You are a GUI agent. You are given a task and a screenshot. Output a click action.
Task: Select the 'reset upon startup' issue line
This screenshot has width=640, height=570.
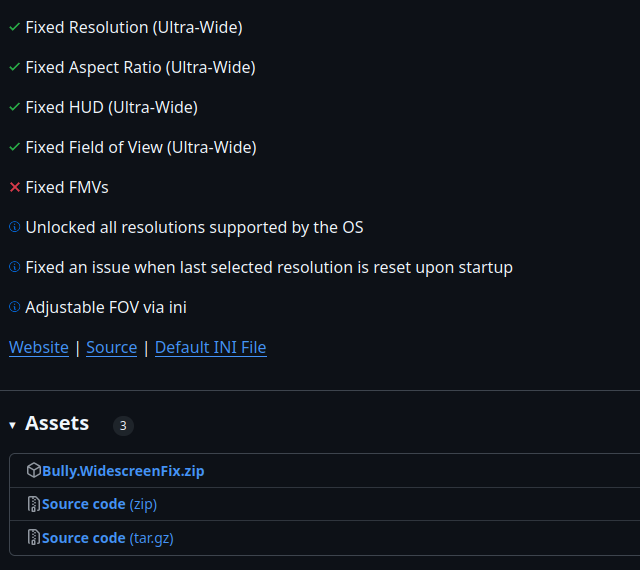click(269, 268)
